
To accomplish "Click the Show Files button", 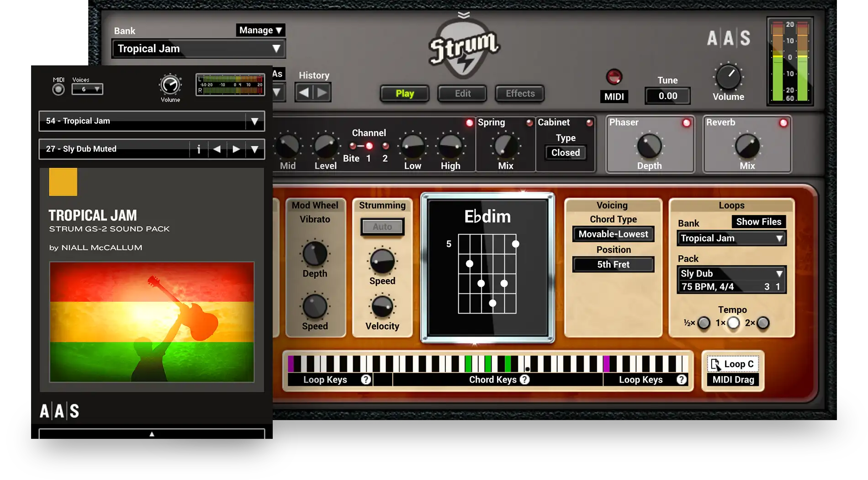I will point(758,222).
